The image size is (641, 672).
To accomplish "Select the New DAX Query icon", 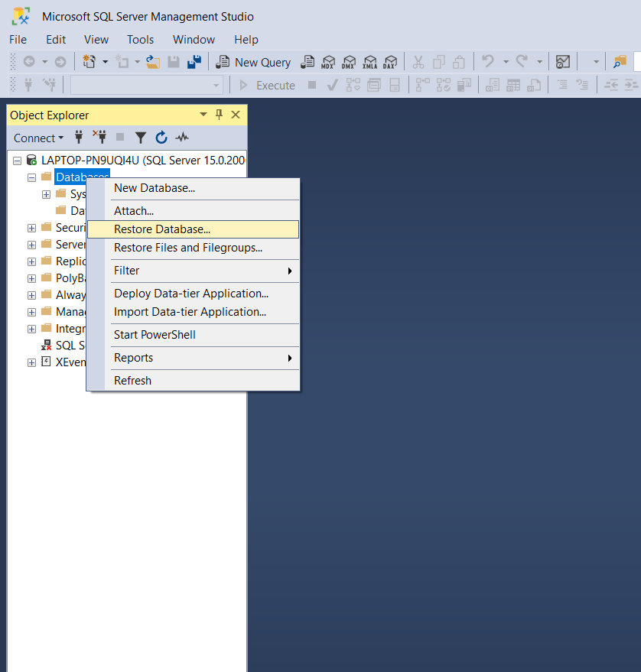I will (391, 62).
